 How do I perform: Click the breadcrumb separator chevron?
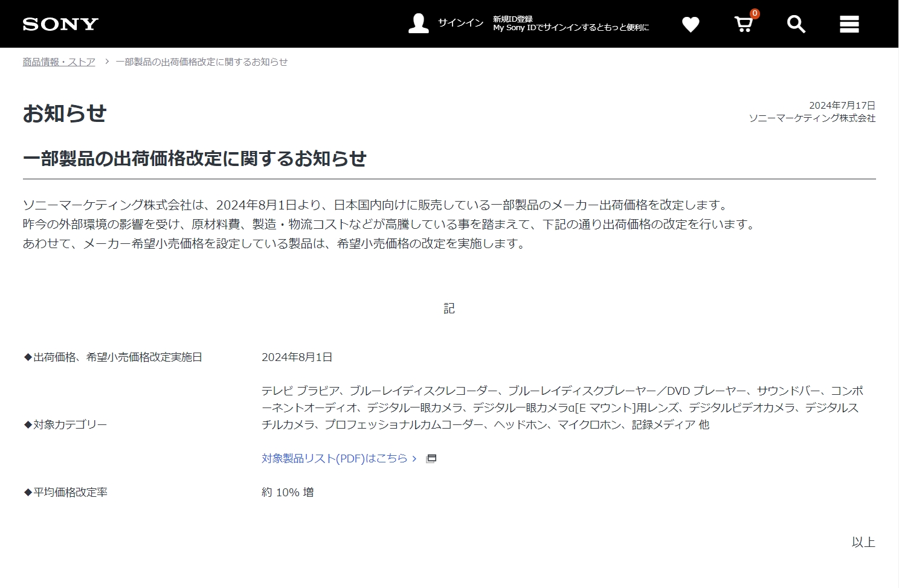(x=106, y=61)
